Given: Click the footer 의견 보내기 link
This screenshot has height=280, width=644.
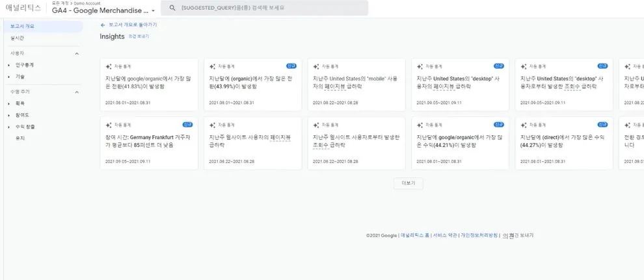Looking at the screenshot, I should [518, 235].
